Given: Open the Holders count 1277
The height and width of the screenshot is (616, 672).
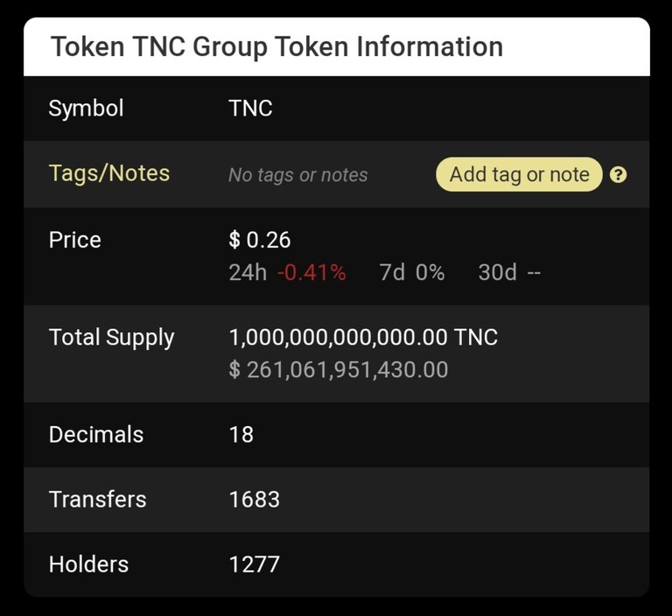Looking at the screenshot, I should (255, 564).
